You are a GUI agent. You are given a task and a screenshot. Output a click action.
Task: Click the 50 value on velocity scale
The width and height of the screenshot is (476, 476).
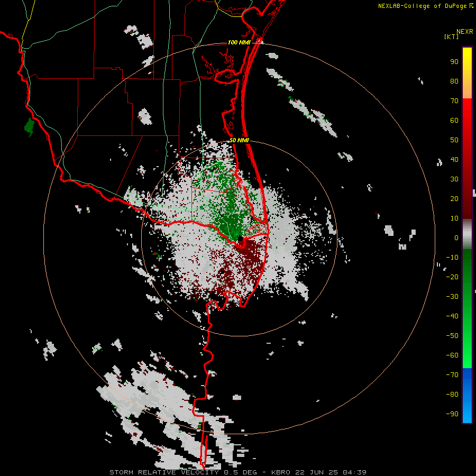coord(454,140)
